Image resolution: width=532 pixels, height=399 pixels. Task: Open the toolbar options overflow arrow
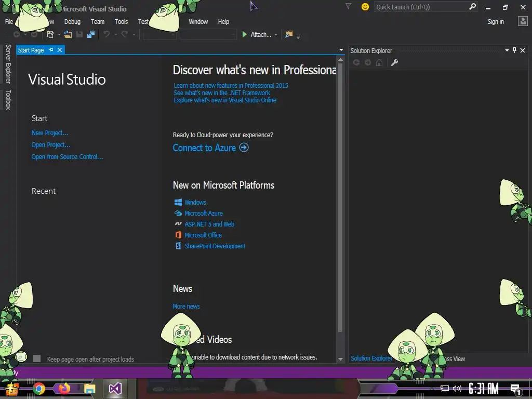point(298,37)
